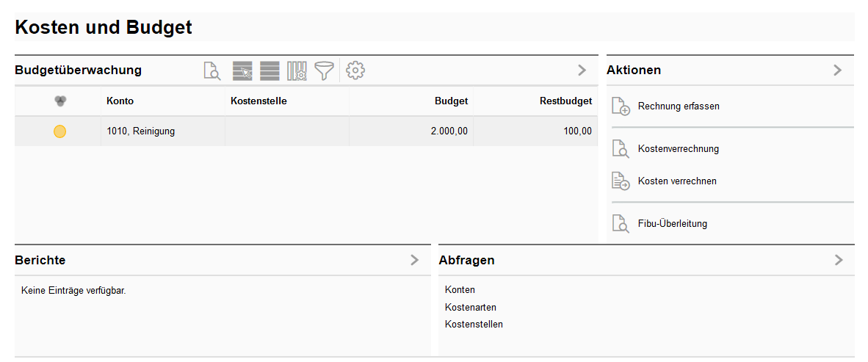
Task: Click the list rows view icon
Action: [270, 70]
